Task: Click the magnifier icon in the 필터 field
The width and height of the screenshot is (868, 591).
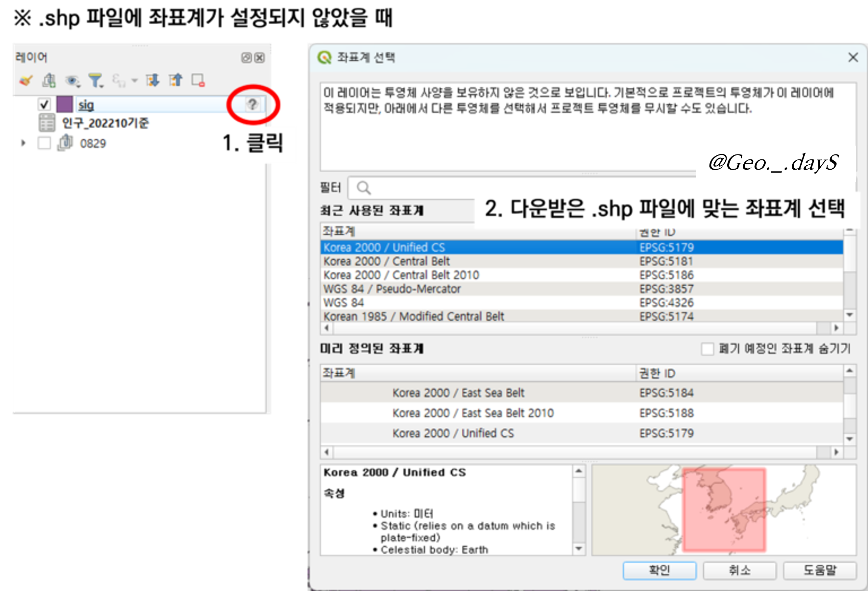Action: coord(363,188)
